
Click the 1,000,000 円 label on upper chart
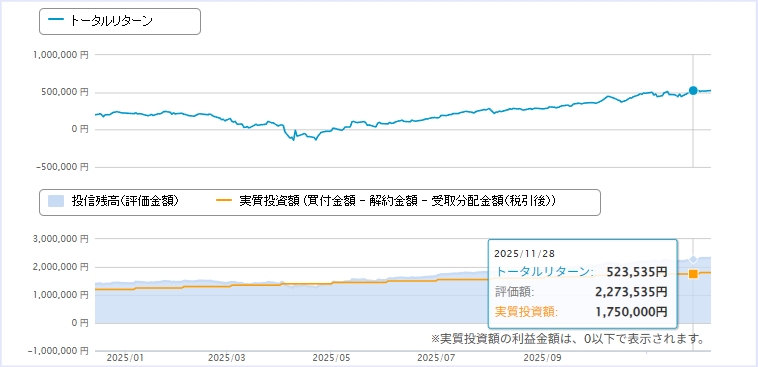tap(61, 56)
